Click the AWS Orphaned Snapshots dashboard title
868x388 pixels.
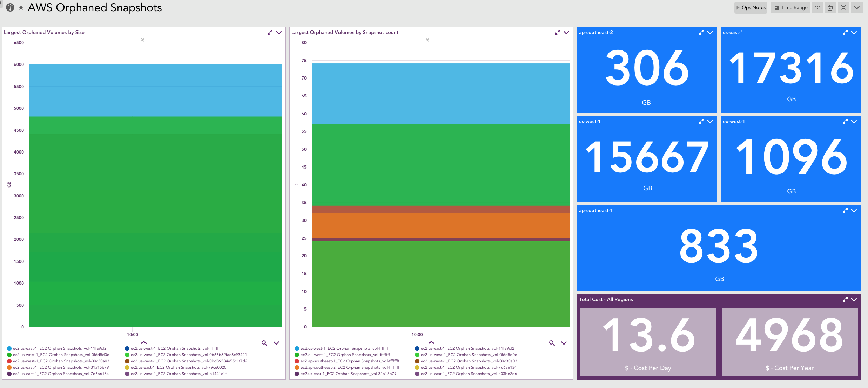click(95, 7)
